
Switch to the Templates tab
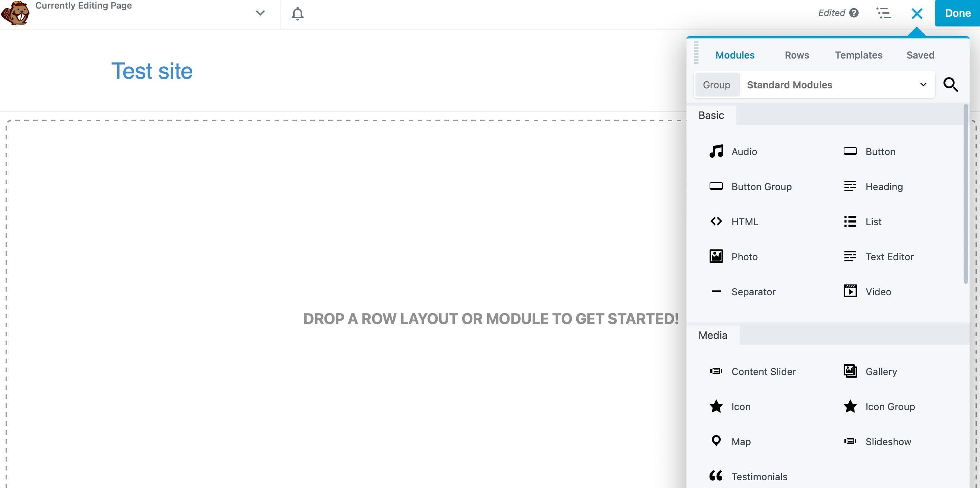click(x=858, y=55)
